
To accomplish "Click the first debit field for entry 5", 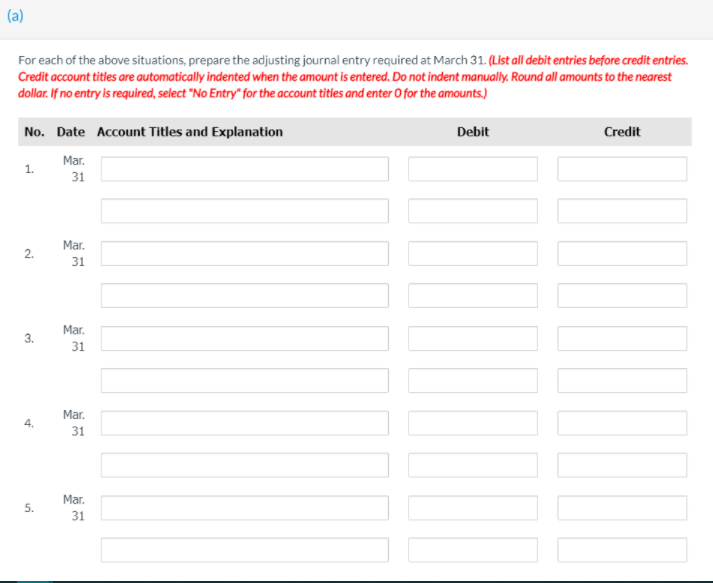I will click(473, 508).
